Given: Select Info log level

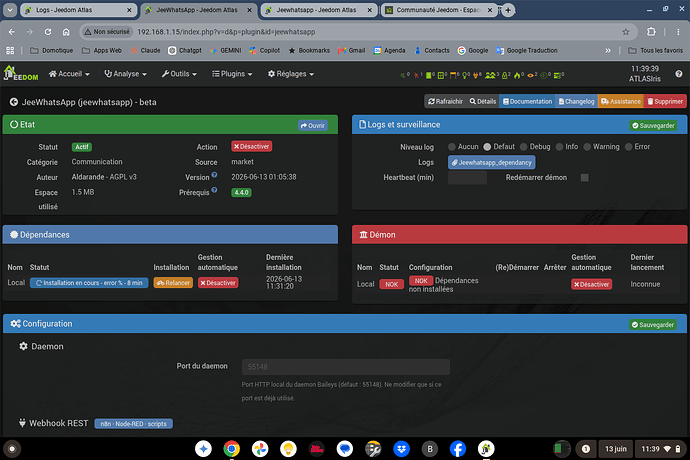Looking at the screenshot, I should click(559, 147).
